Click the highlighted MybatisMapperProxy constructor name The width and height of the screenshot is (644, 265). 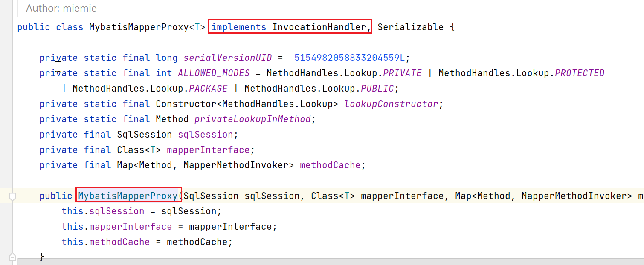[128, 196]
